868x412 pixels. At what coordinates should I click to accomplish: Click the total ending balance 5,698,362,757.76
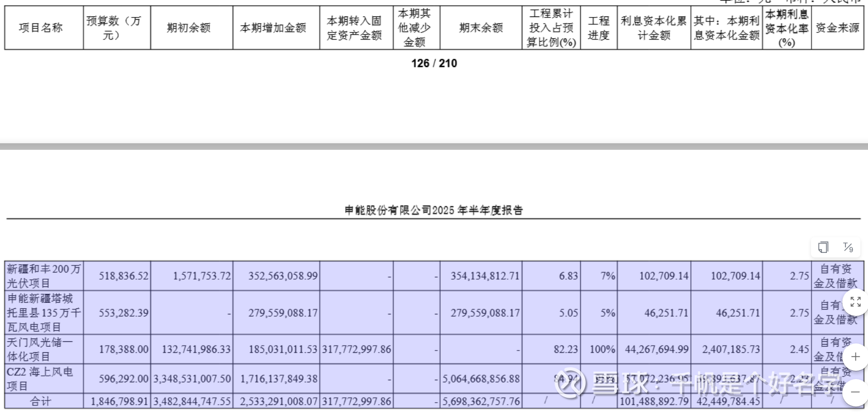pos(481,402)
